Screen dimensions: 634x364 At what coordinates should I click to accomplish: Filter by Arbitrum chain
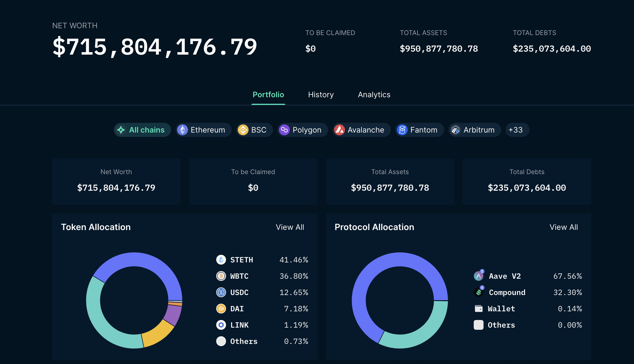click(x=475, y=130)
